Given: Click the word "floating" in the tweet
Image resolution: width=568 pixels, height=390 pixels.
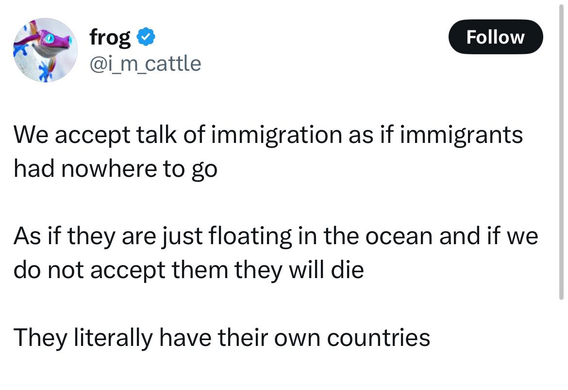Looking at the screenshot, I should pyautogui.click(x=250, y=237).
